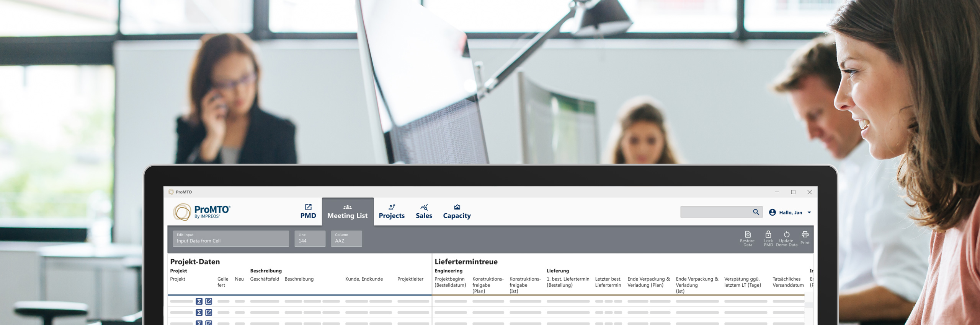
Task: Select the Capacity tab
Action: click(457, 211)
